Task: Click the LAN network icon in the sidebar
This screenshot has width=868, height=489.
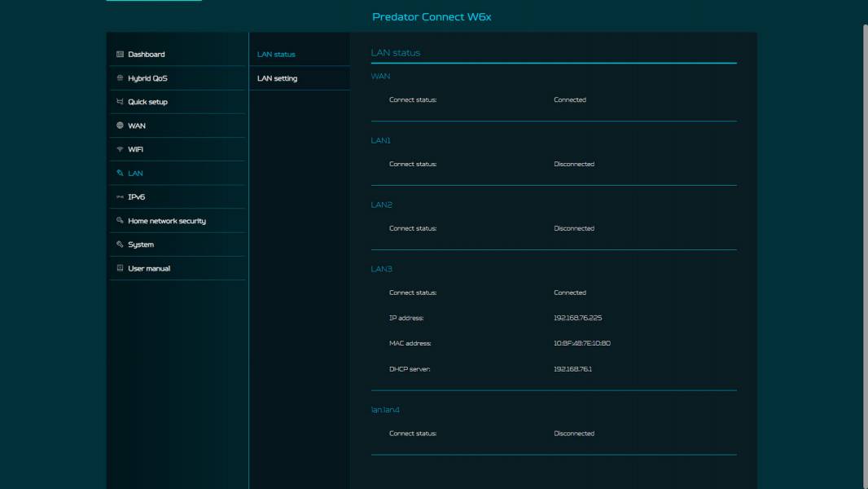Action: tap(121, 173)
